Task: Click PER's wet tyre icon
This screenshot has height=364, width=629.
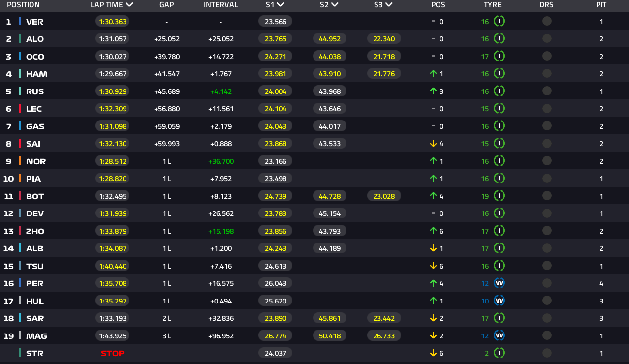Action: coord(499,283)
